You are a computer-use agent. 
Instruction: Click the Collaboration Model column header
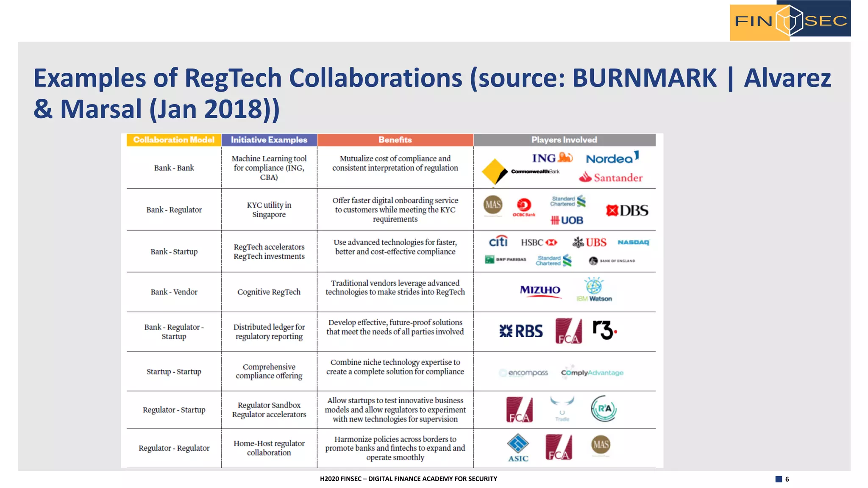tap(174, 140)
